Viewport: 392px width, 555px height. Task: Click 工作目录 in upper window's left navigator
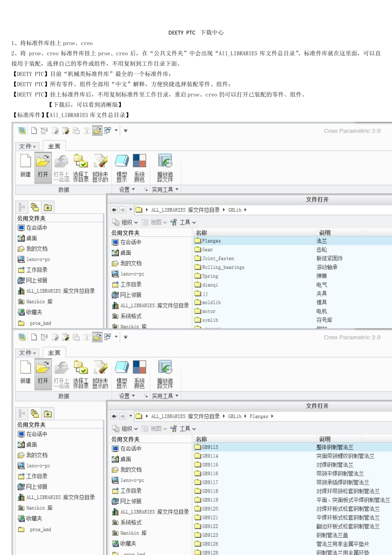coord(33,270)
